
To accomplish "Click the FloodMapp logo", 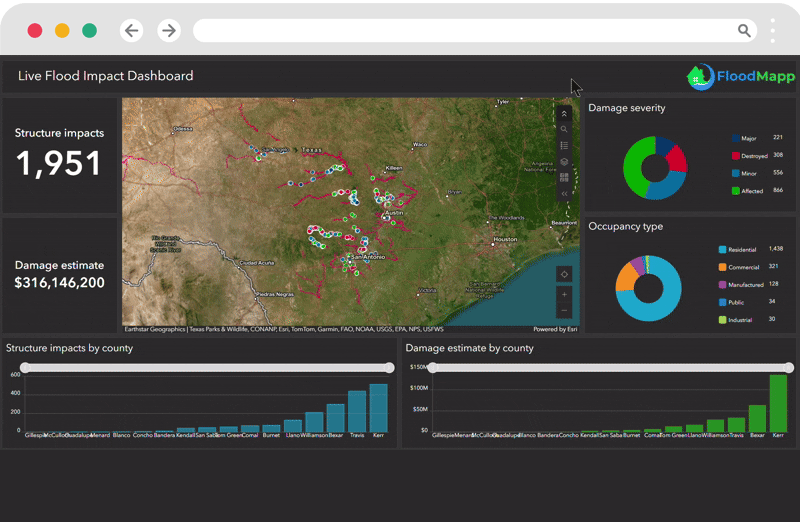I will [x=740, y=77].
